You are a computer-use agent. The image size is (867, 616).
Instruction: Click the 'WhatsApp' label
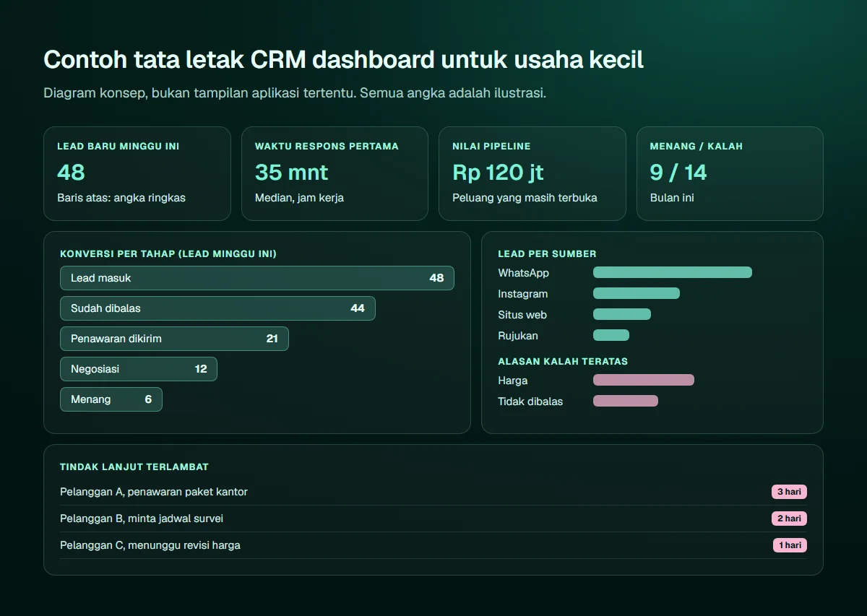[x=523, y=273]
